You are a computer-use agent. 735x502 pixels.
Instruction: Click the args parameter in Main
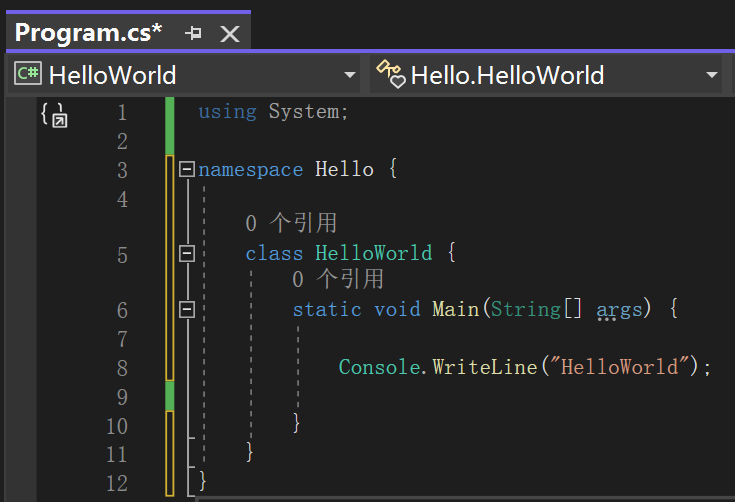pyautogui.click(x=619, y=310)
